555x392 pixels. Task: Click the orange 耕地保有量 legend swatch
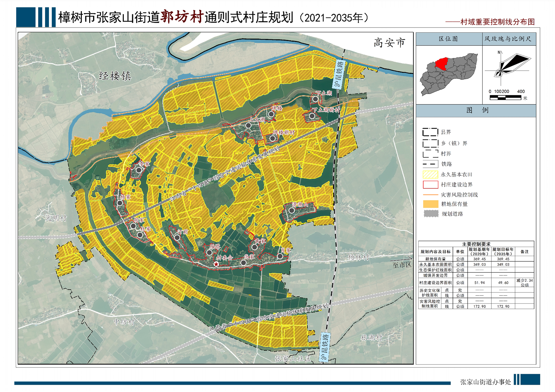[431, 204]
